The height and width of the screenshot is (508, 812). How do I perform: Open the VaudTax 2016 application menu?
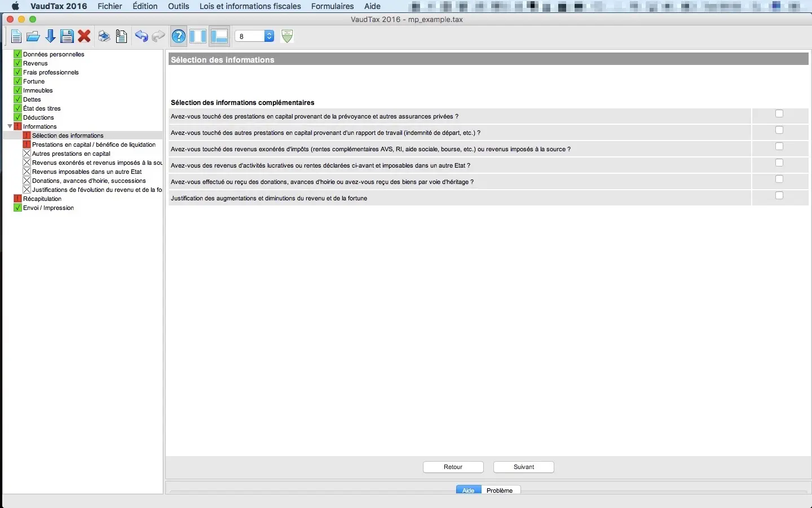[59, 6]
